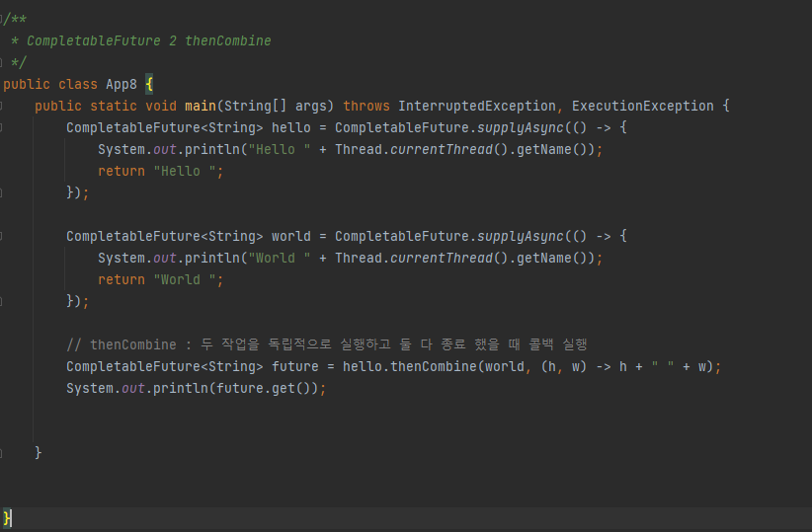Click the closing brace of main method

38,453
